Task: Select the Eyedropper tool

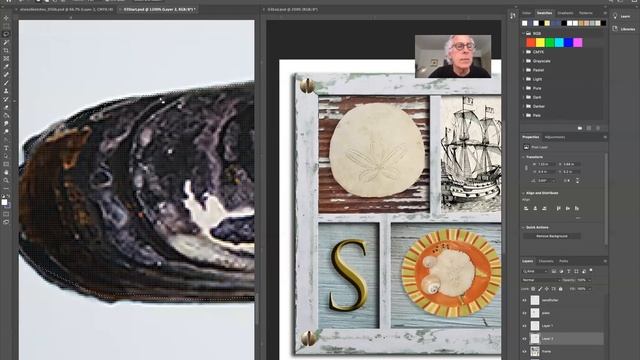Action: (6, 67)
